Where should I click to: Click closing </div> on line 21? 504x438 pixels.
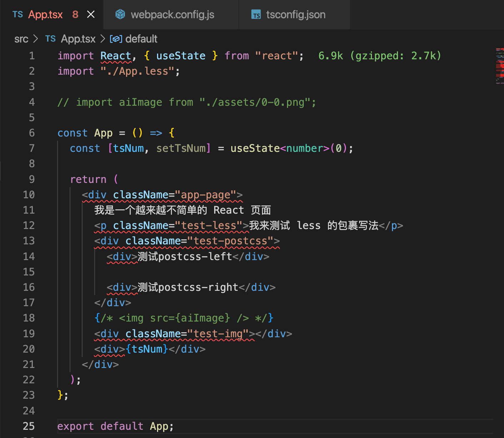click(x=100, y=364)
